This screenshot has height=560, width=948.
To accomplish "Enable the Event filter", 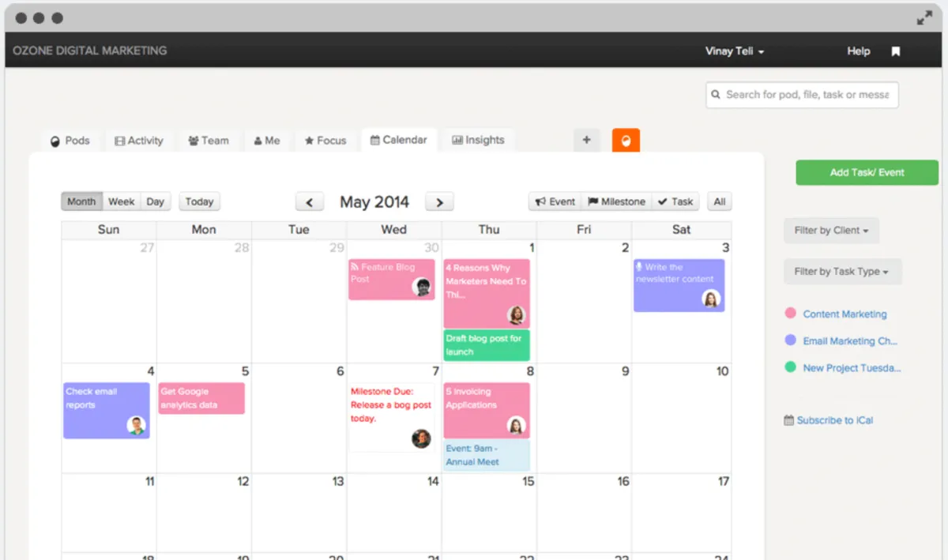I will click(x=555, y=201).
